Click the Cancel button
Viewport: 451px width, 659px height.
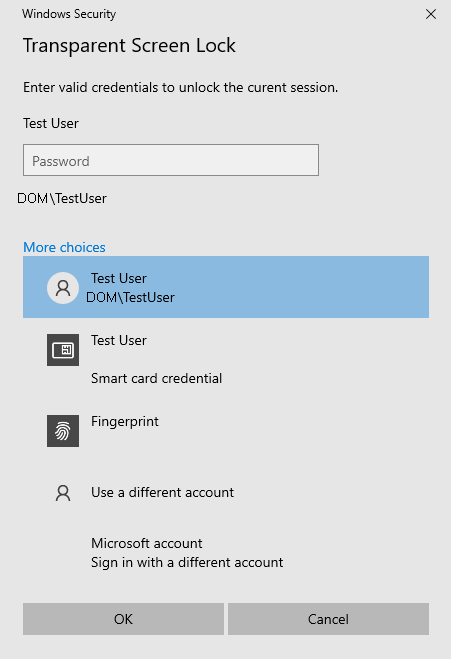pos(328,619)
